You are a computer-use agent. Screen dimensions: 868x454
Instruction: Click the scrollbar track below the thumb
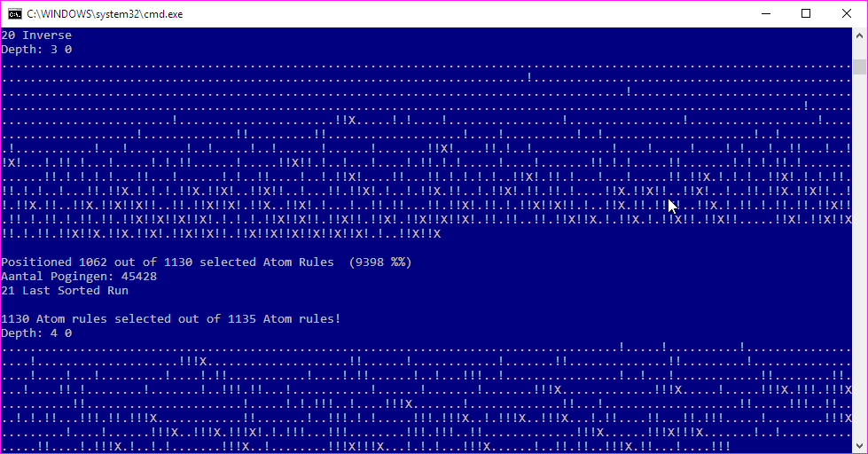click(x=859, y=254)
